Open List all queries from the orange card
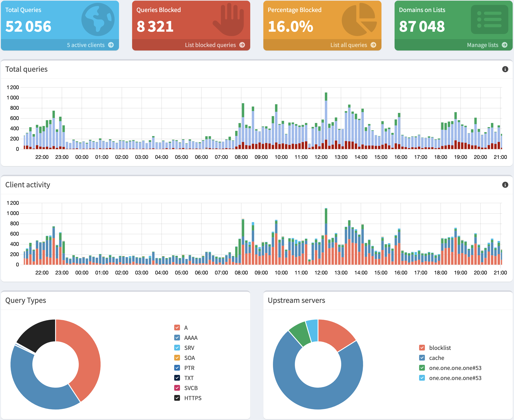Screen dimensions: 514x420 click(349, 45)
